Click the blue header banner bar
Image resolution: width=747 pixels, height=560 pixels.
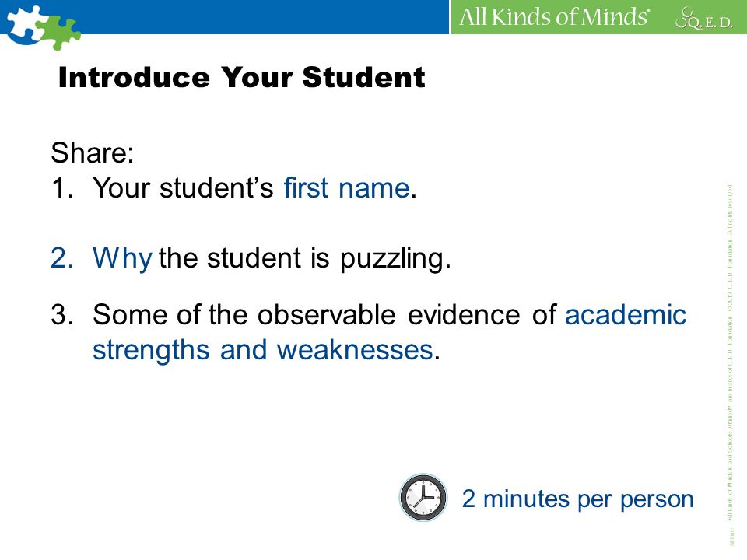224,16
